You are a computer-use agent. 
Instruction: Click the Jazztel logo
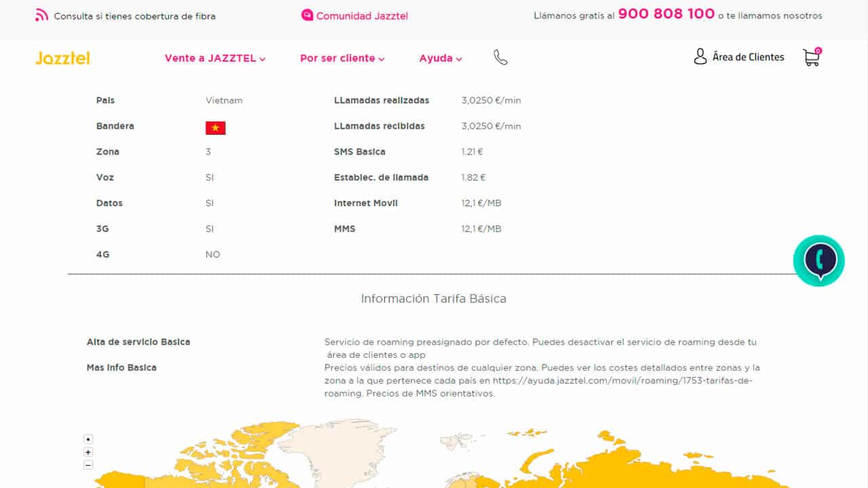point(62,58)
